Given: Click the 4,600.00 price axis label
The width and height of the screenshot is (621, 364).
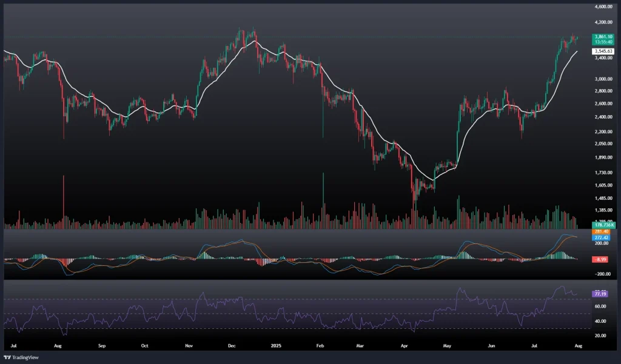Looking at the screenshot, I should coord(604,7).
